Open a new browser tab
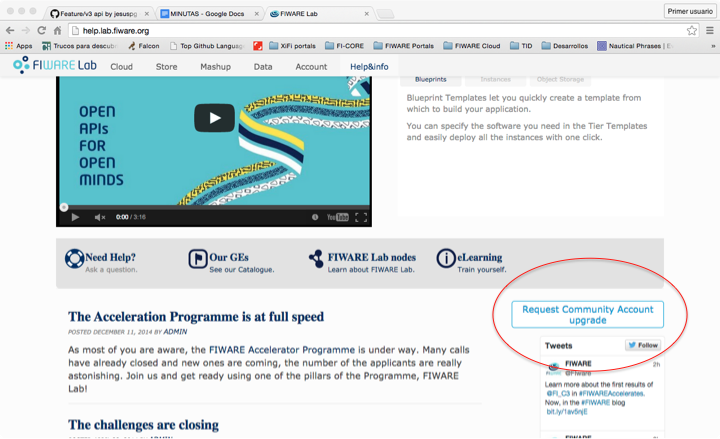This screenshot has height=439, width=720. pos(385,14)
